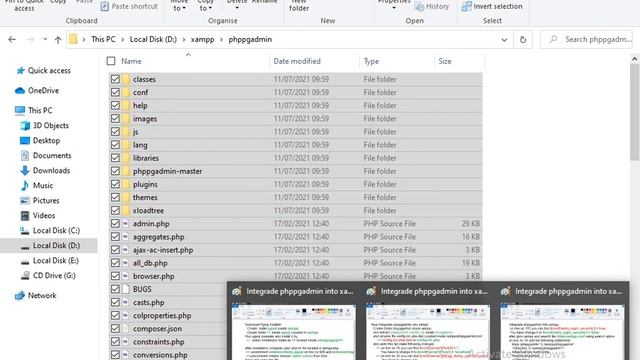
Task: Sort by the Name column header
Action: click(131, 61)
